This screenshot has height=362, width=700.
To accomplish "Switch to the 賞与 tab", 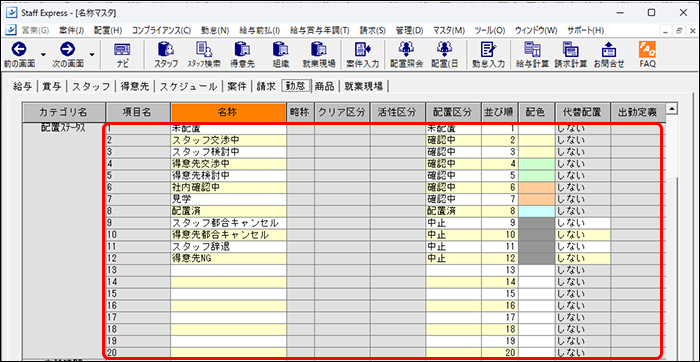I will (x=51, y=87).
